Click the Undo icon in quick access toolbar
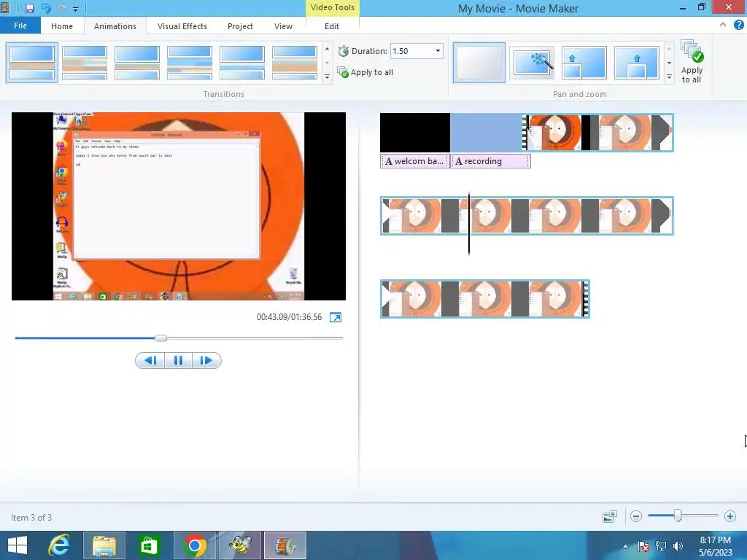The height and width of the screenshot is (560, 747). (x=46, y=8)
